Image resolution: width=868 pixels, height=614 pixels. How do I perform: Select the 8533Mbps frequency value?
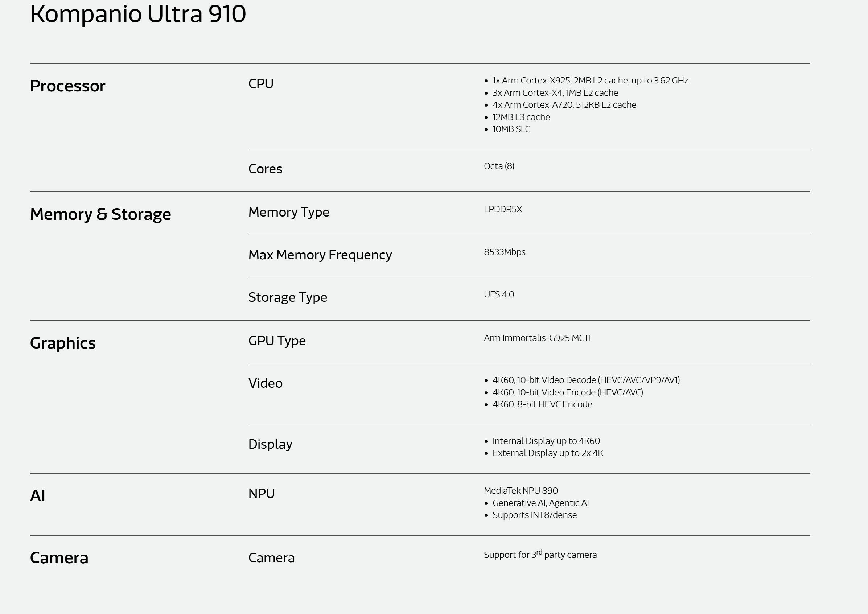(504, 252)
